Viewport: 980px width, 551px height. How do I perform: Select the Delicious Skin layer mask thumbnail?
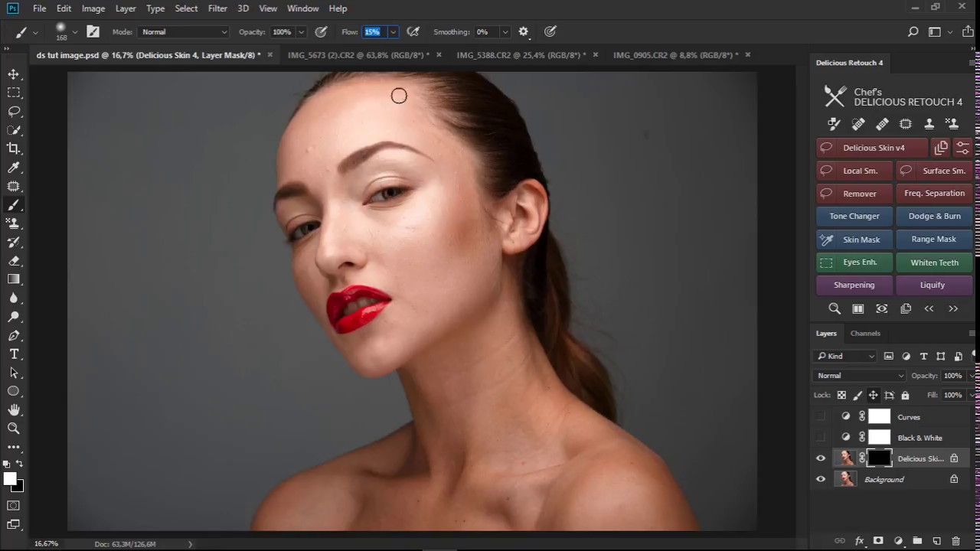coord(879,458)
